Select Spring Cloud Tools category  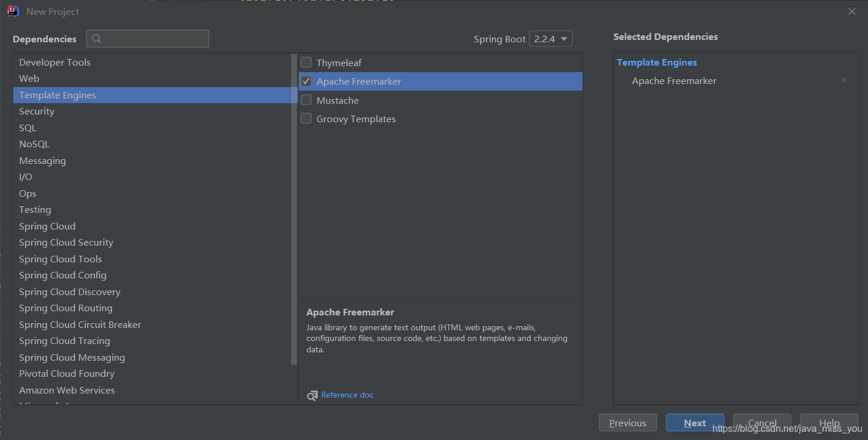tap(151, 259)
